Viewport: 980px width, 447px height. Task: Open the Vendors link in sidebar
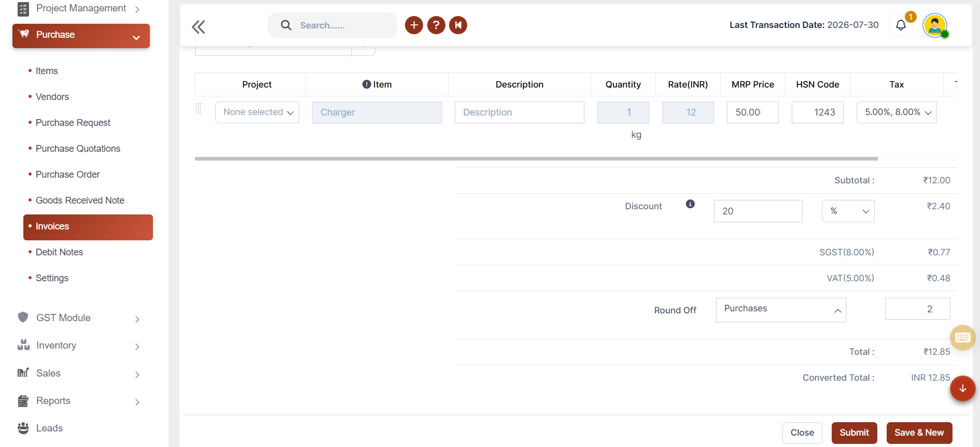tap(52, 97)
